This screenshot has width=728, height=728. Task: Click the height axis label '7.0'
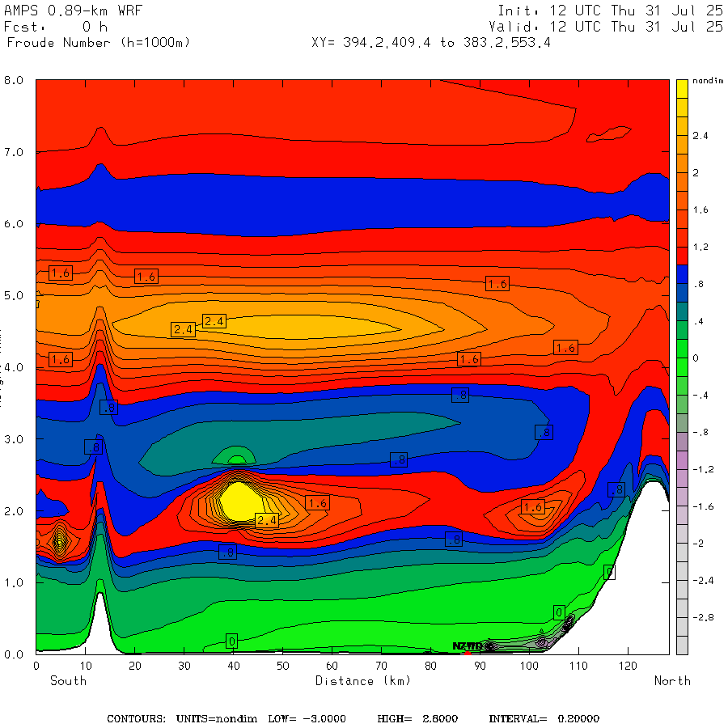pyautogui.click(x=14, y=152)
